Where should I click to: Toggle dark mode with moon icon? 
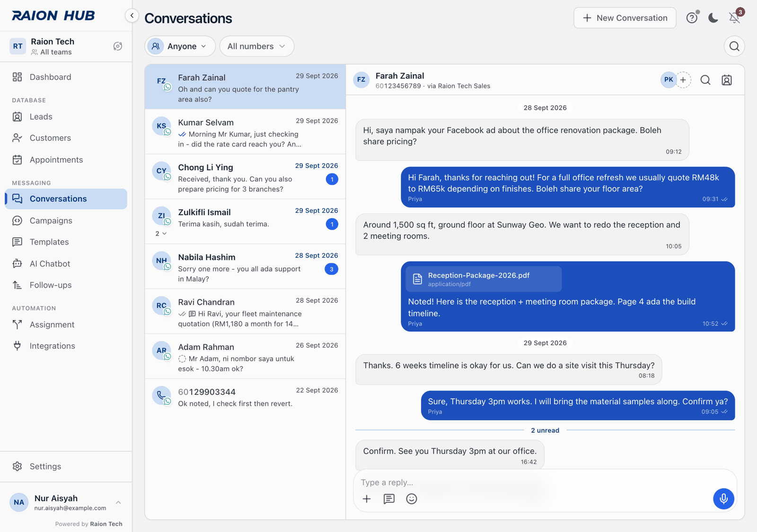713,18
